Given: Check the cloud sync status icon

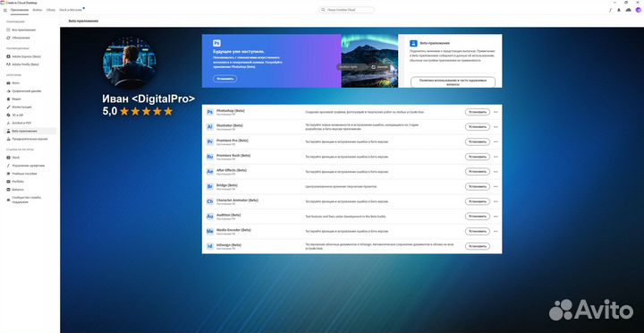Looking at the screenshot, I should [x=629, y=10].
